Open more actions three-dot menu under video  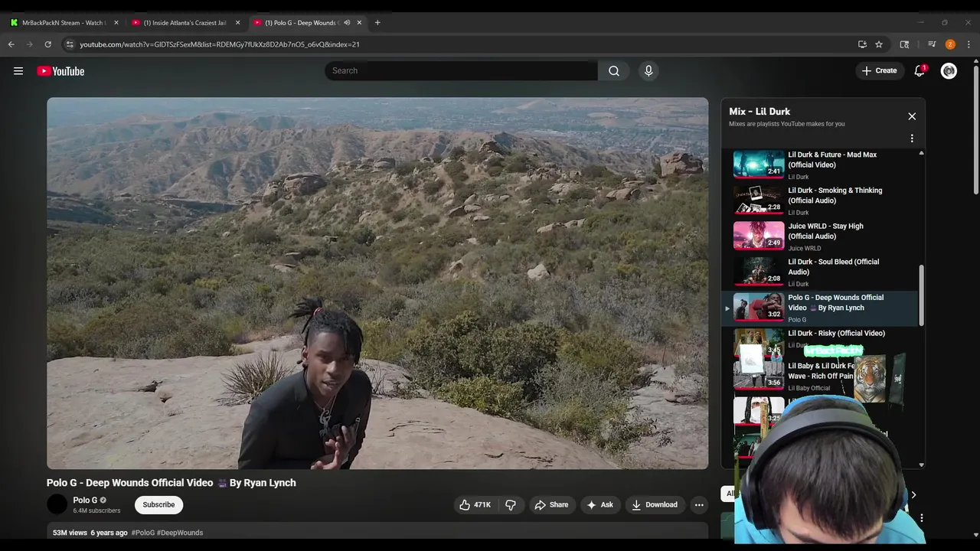(x=699, y=504)
